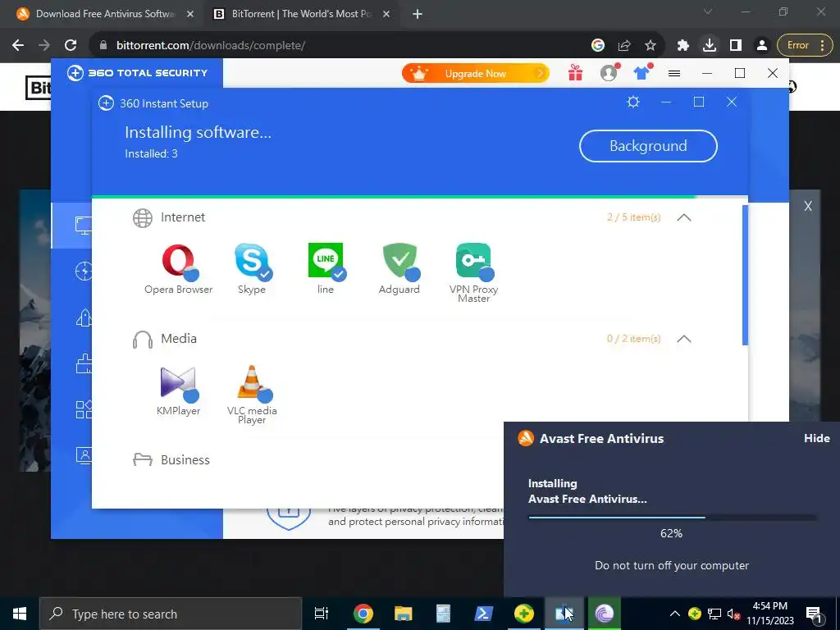
Task: Reload the BitTorrent page
Action: [71, 46]
